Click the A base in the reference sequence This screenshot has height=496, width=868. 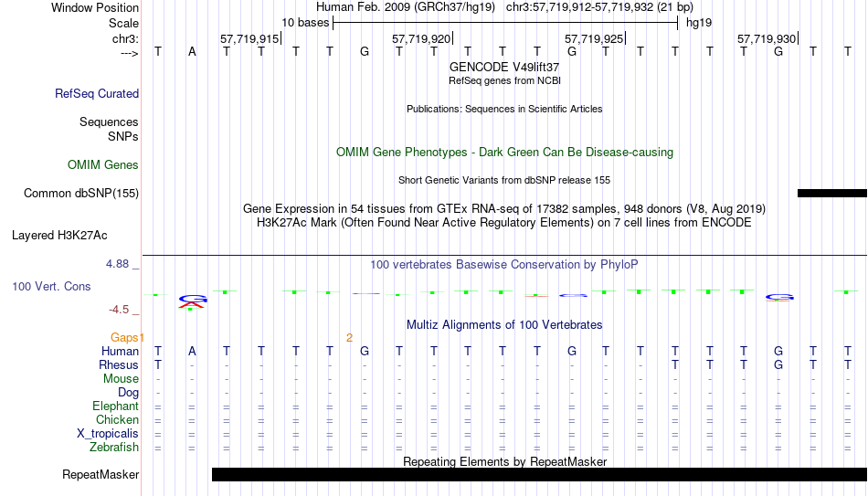pyautogui.click(x=192, y=52)
